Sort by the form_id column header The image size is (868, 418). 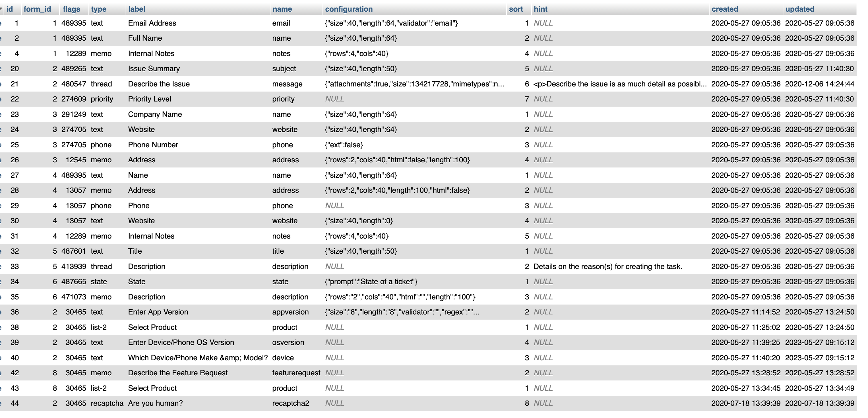37,9
